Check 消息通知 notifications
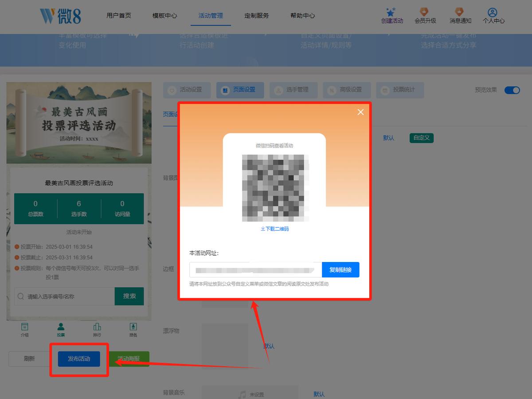 tap(460, 16)
